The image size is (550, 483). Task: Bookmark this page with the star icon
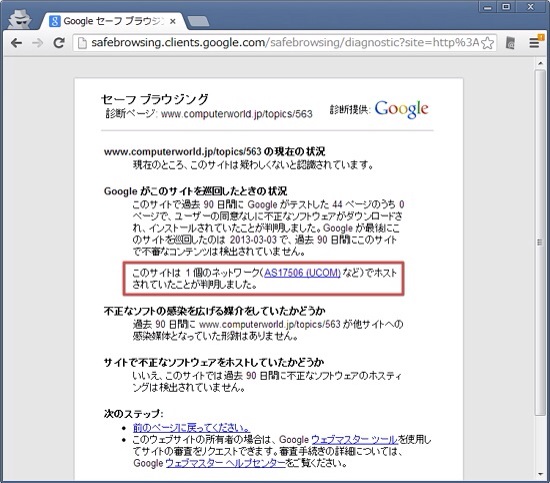[487, 43]
